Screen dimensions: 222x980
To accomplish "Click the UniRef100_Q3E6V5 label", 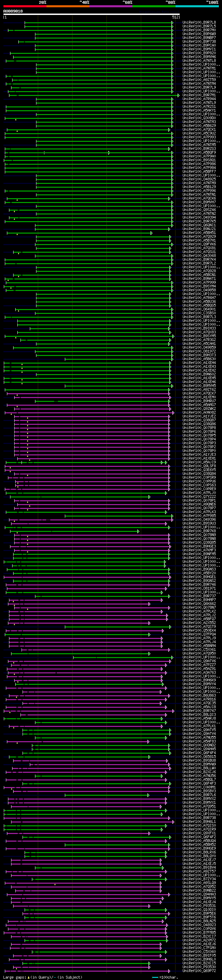I will (x=199, y=470).
